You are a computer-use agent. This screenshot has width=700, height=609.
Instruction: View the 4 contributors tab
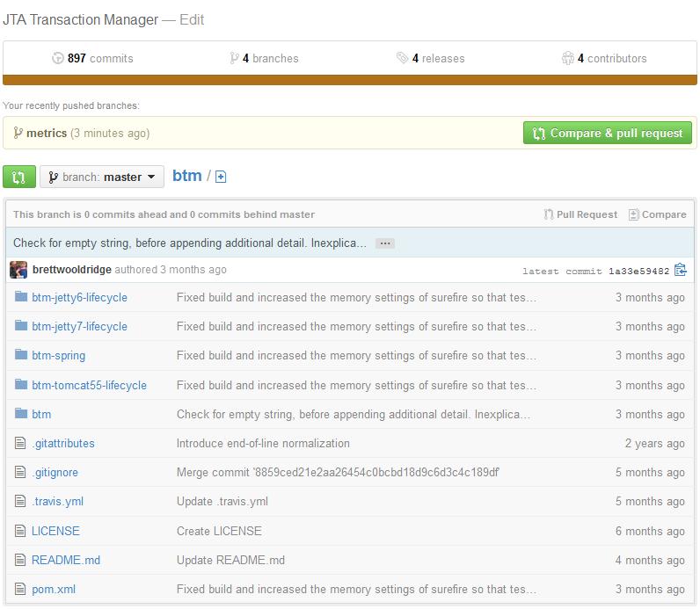coord(604,58)
